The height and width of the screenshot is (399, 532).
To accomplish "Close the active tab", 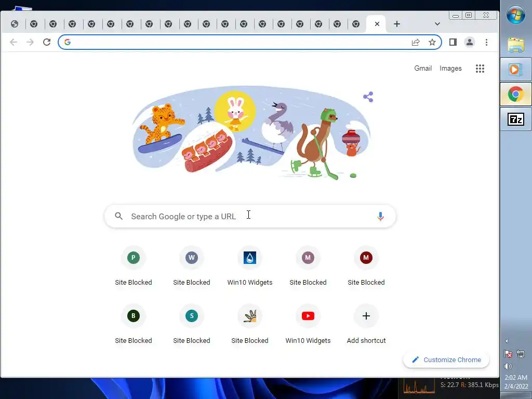I will (x=377, y=24).
